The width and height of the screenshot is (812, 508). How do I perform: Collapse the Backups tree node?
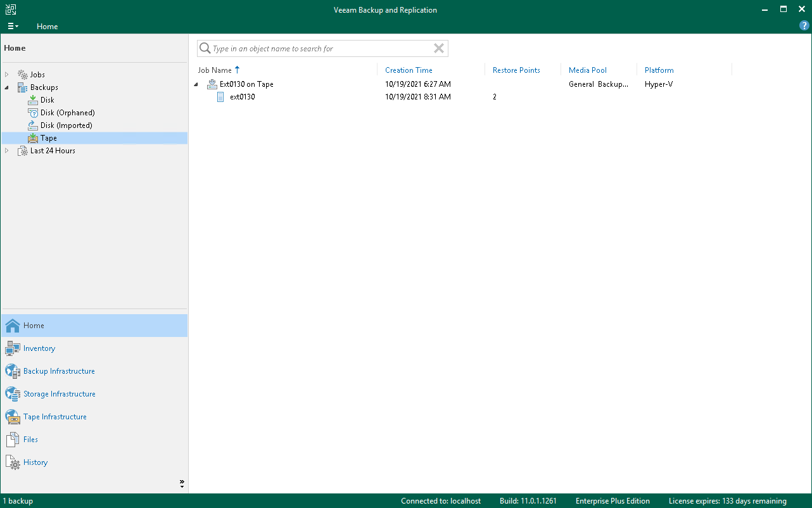click(x=7, y=87)
